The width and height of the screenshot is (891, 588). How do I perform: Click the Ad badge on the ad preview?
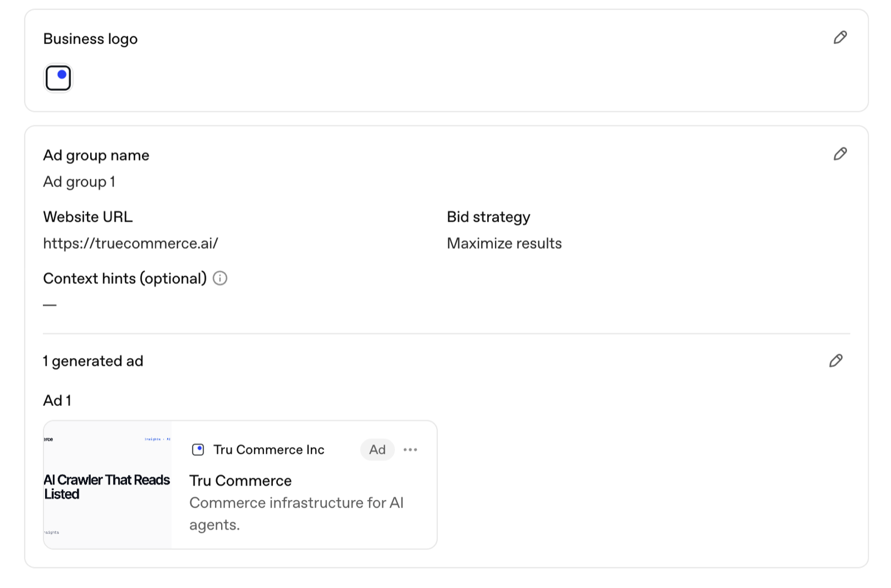(378, 449)
